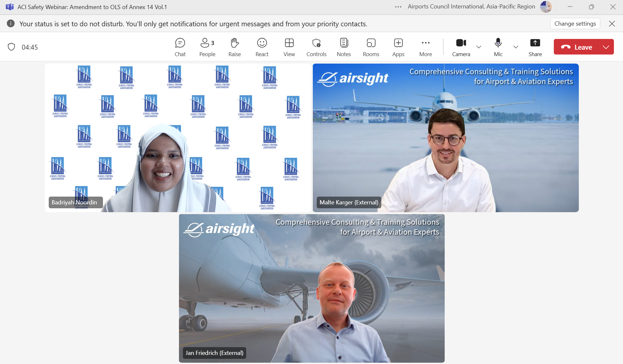Image resolution: width=623 pixels, height=364 pixels.
Task: Dismiss the do not disturb notification banner
Action: pos(612,24)
